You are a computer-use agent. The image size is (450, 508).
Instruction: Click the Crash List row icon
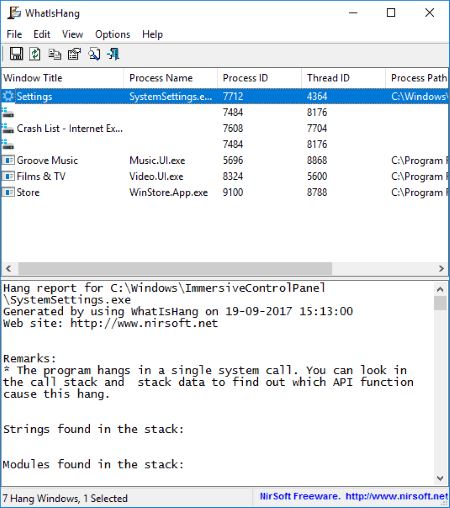click(x=8, y=128)
